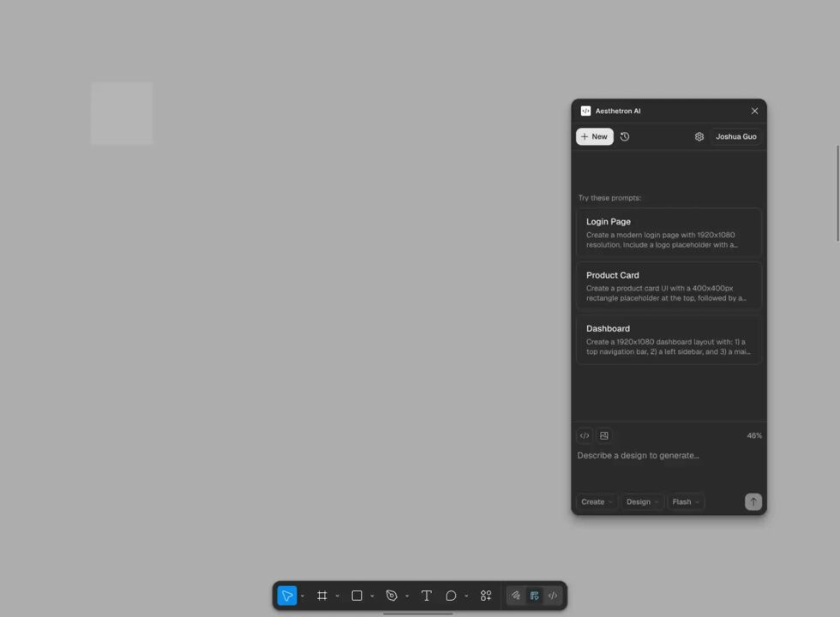The image size is (840, 617).
Task: Select the light gray square on canvas
Action: [122, 113]
